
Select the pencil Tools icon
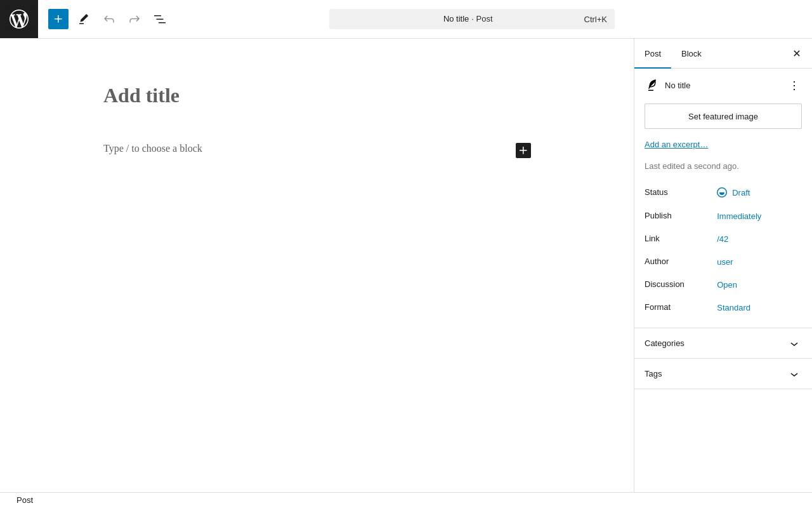(x=84, y=19)
